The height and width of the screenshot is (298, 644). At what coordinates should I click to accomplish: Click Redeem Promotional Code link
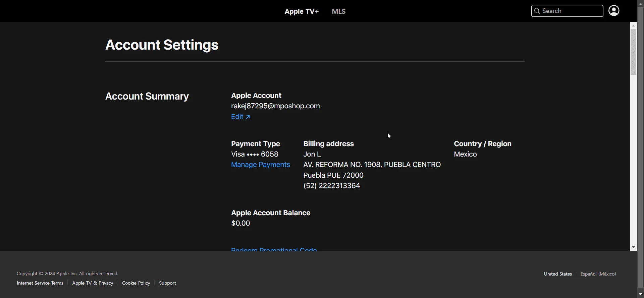(x=274, y=249)
